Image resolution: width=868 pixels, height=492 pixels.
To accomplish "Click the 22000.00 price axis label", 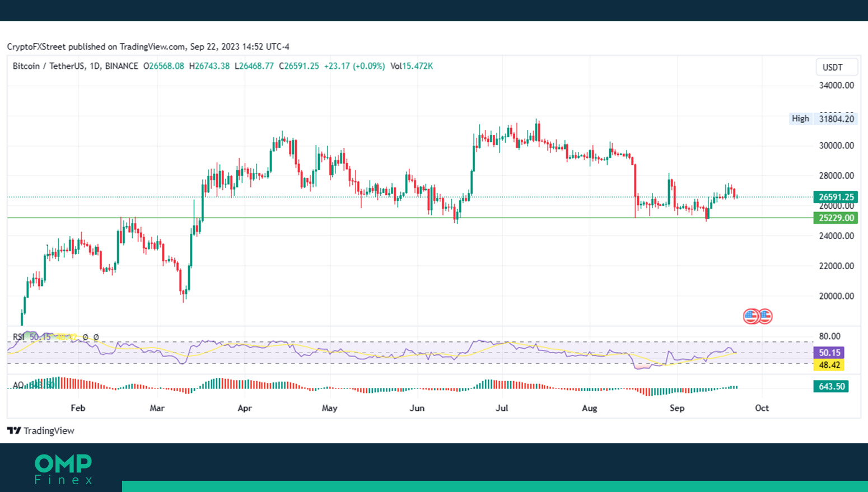I will pos(837,266).
